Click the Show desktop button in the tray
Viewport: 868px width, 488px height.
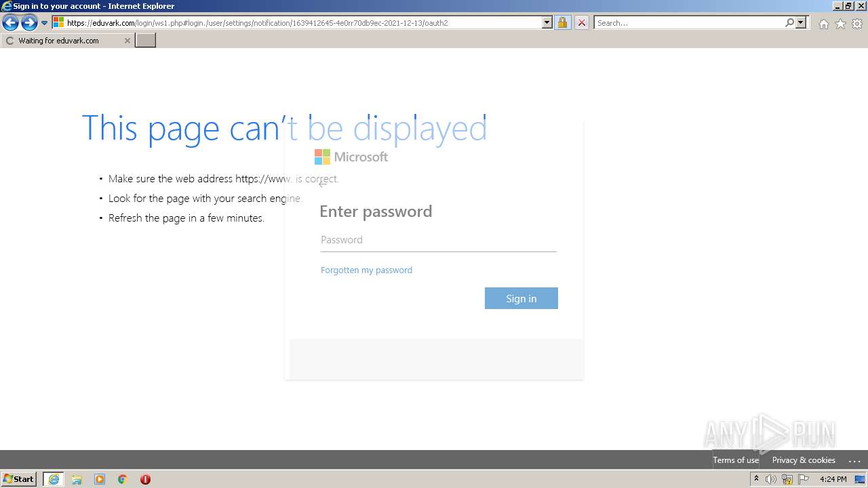click(860, 479)
